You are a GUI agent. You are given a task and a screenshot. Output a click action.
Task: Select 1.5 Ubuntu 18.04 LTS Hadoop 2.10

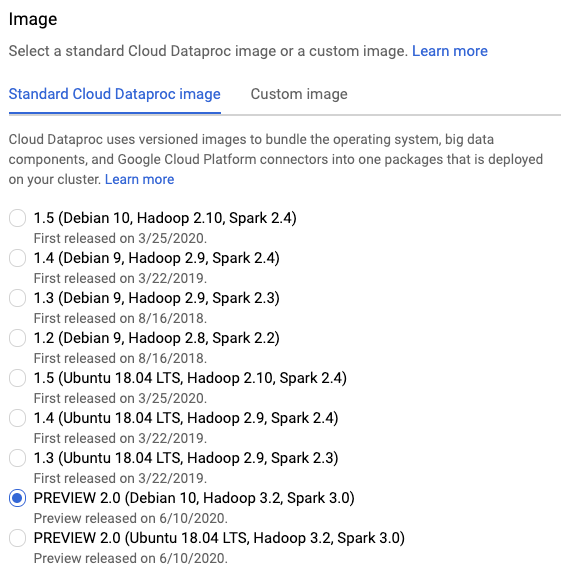pos(17,378)
